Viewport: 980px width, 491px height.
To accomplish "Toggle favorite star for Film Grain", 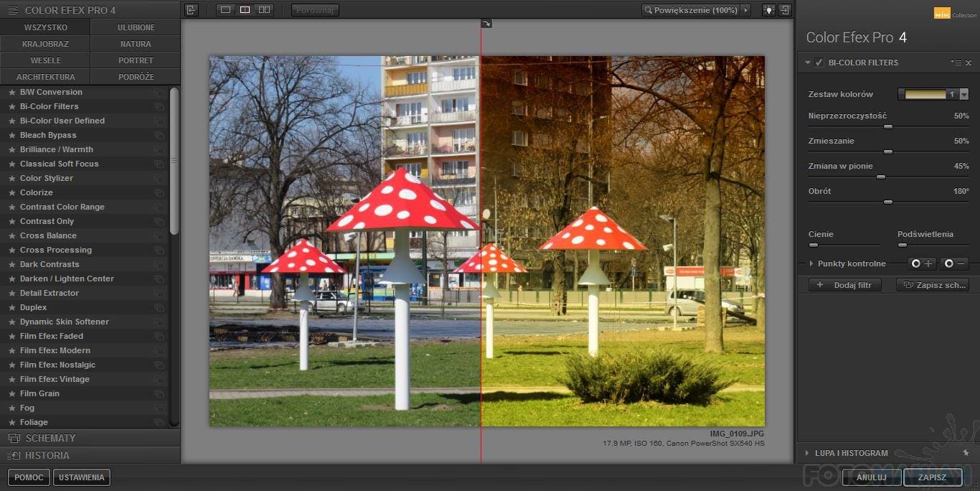I will pos(11,393).
